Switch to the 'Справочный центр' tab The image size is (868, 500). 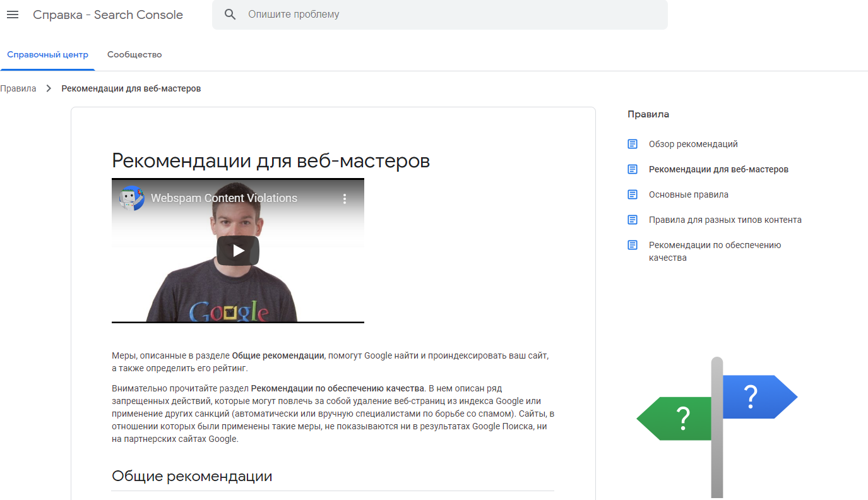coord(48,55)
